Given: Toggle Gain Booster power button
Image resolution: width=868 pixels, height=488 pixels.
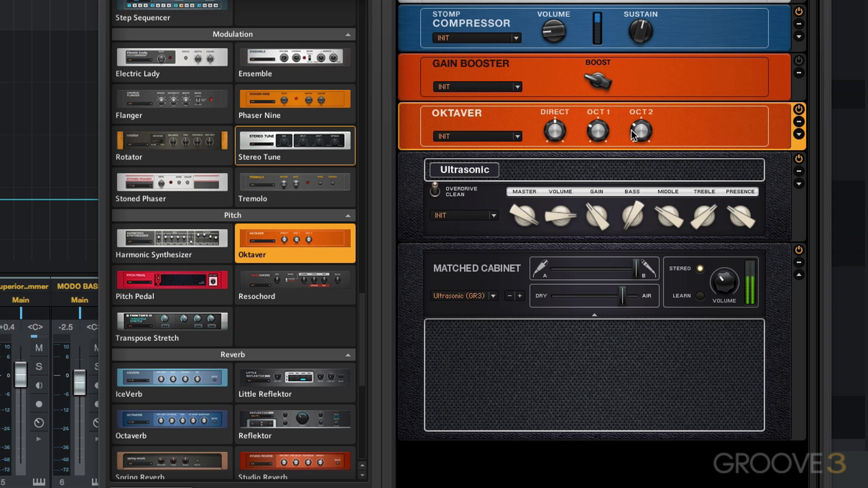Looking at the screenshot, I should pyautogui.click(x=799, y=60).
